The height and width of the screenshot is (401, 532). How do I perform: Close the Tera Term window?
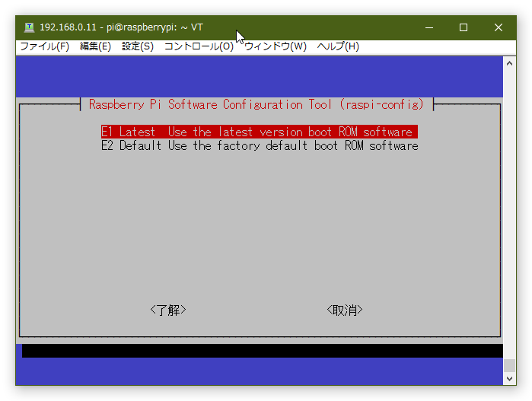click(x=498, y=27)
